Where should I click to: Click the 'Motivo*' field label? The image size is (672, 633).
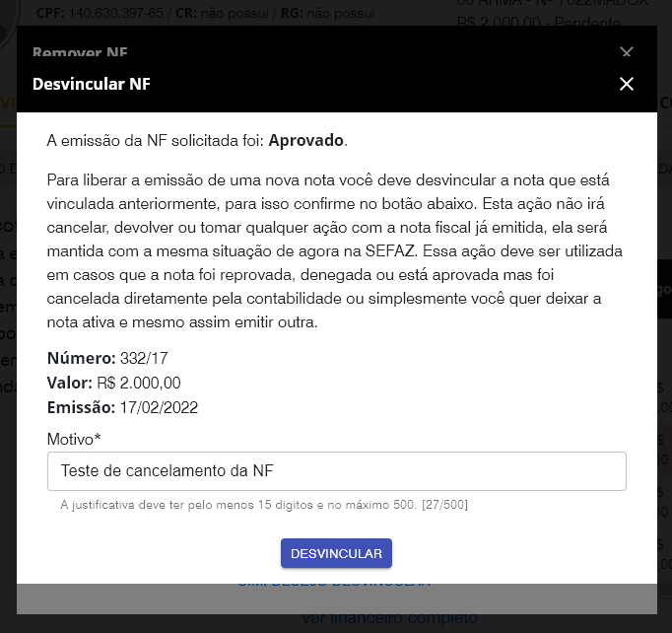click(x=74, y=439)
